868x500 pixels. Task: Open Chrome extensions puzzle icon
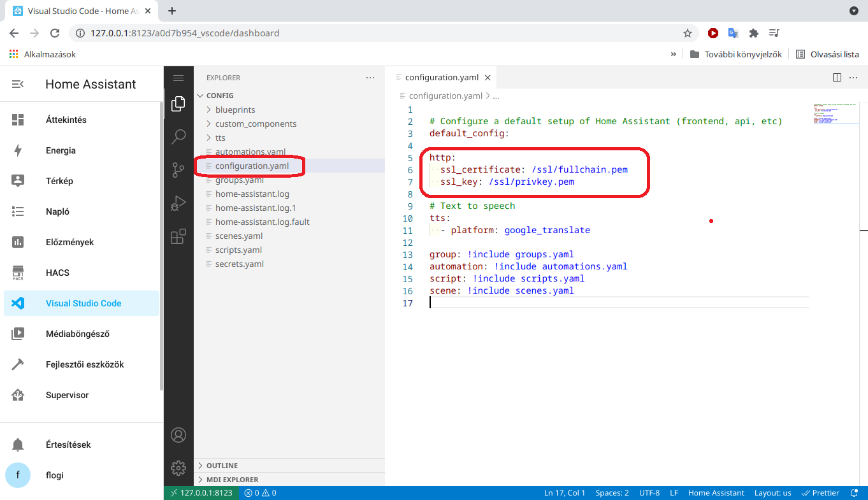(x=754, y=33)
